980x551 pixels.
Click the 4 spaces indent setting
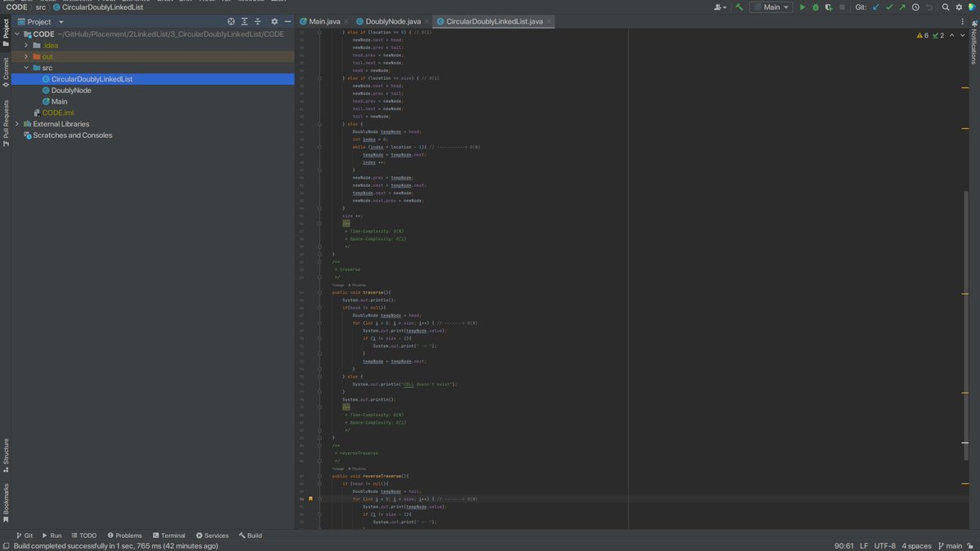pos(916,545)
